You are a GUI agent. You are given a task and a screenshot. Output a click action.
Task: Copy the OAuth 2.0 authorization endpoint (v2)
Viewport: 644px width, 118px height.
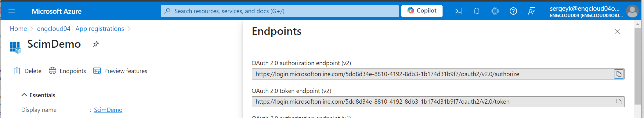click(619, 74)
